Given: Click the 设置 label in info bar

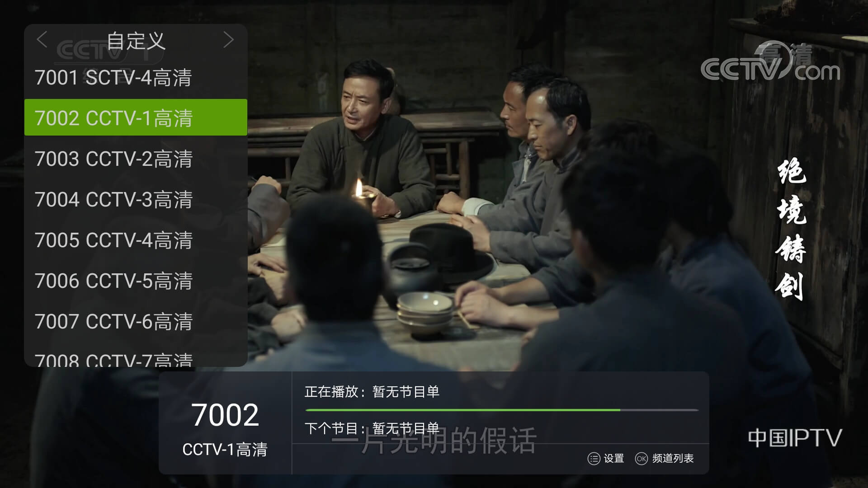Looking at the screenshot, I should pos(614,459).
